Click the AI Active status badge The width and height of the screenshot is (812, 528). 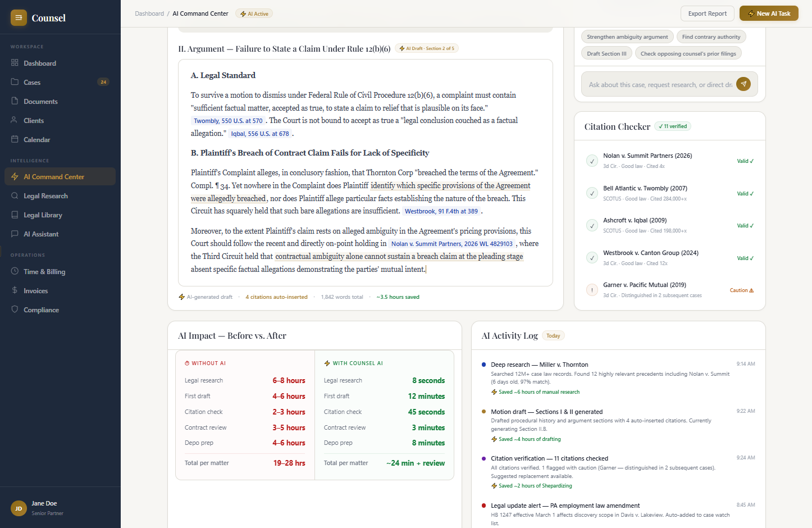point(254,13)
